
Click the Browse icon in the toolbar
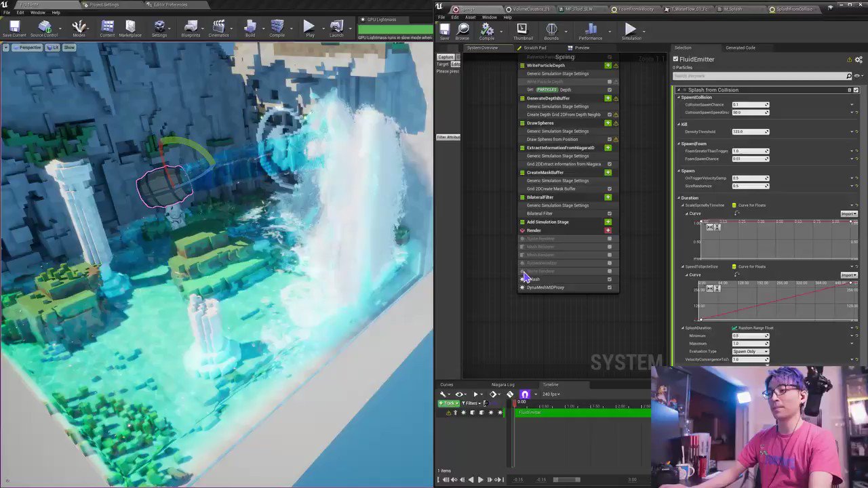point(462,30)
